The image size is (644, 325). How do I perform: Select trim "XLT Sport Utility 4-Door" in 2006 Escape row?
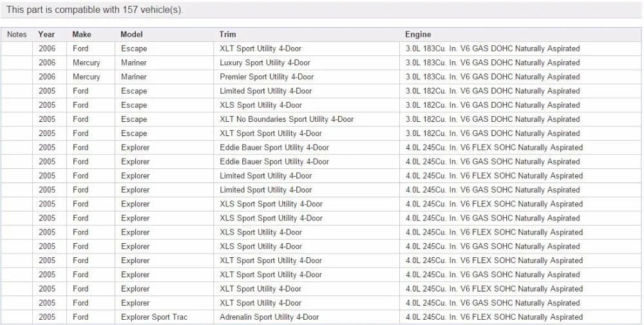(x=260, y=48)
